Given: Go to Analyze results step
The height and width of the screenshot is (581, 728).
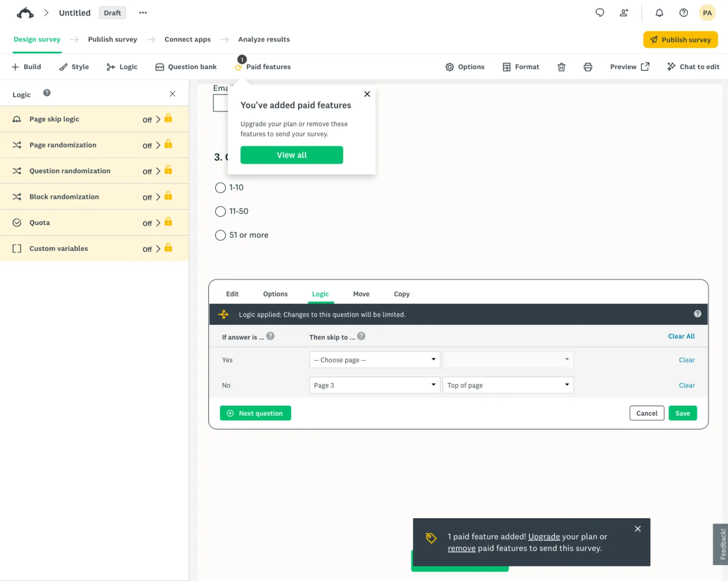Looking at the screenshot, I should [x=264, y=39].
